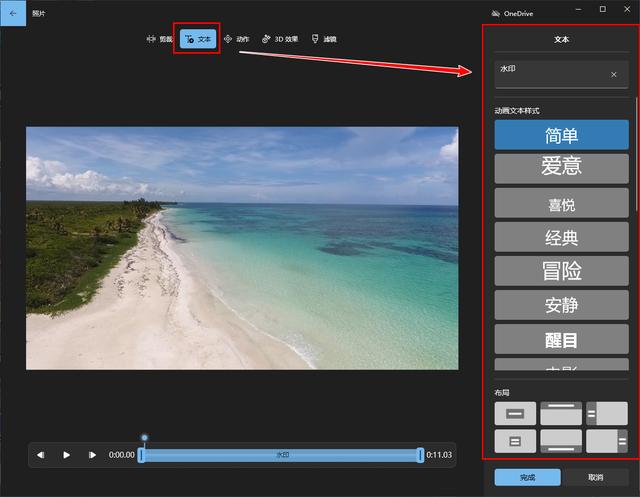Step back one frame
Image resolution: width=640 pixels, height=497 pixels.
point(41,455)
